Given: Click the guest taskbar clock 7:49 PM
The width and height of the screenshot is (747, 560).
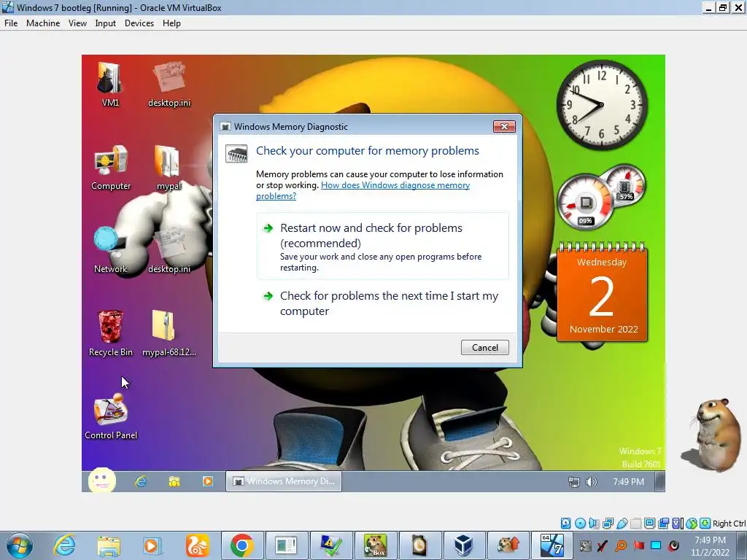Looking at the screenshot, I should point(628,482).
